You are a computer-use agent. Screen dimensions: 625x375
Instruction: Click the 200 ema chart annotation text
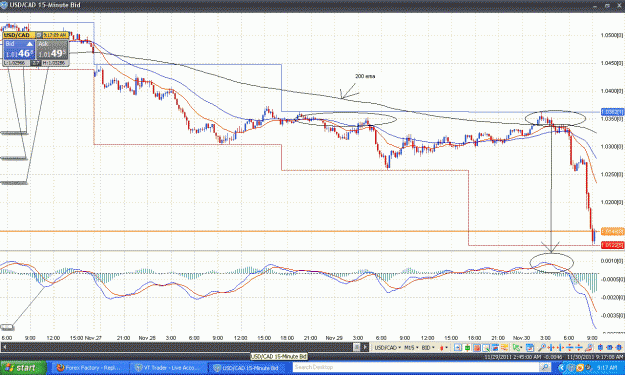point(365,76)
